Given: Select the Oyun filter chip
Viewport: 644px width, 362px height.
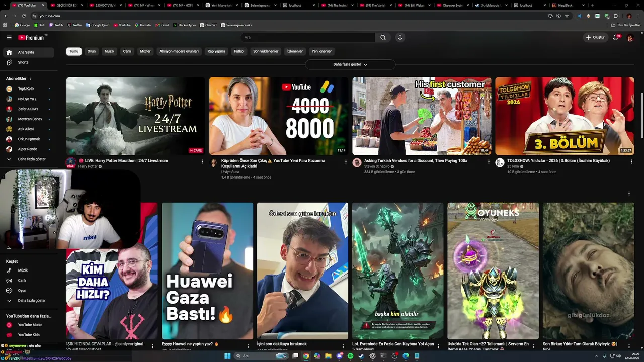Looking at the screenshot, I should click(x=91, y=51).
